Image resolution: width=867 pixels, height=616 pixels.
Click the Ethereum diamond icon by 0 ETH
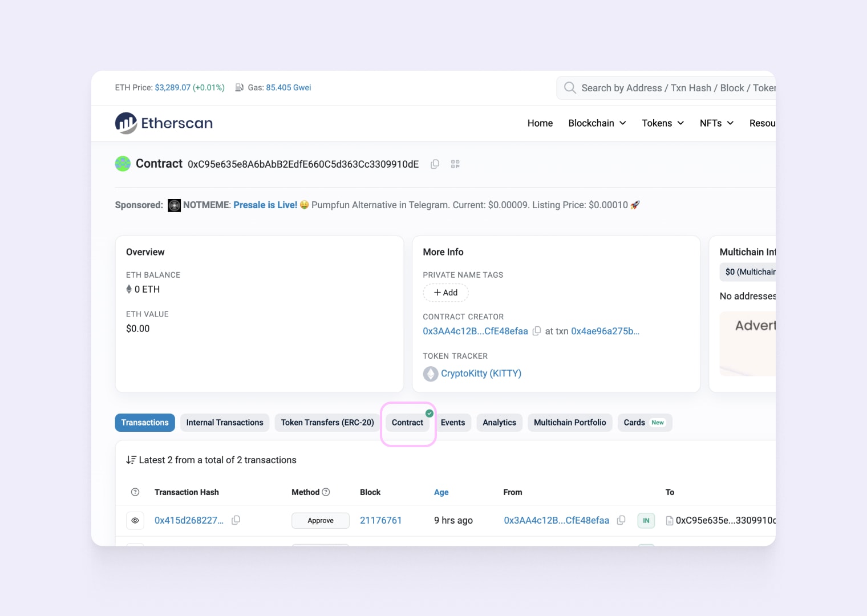(x=129, y=289)
